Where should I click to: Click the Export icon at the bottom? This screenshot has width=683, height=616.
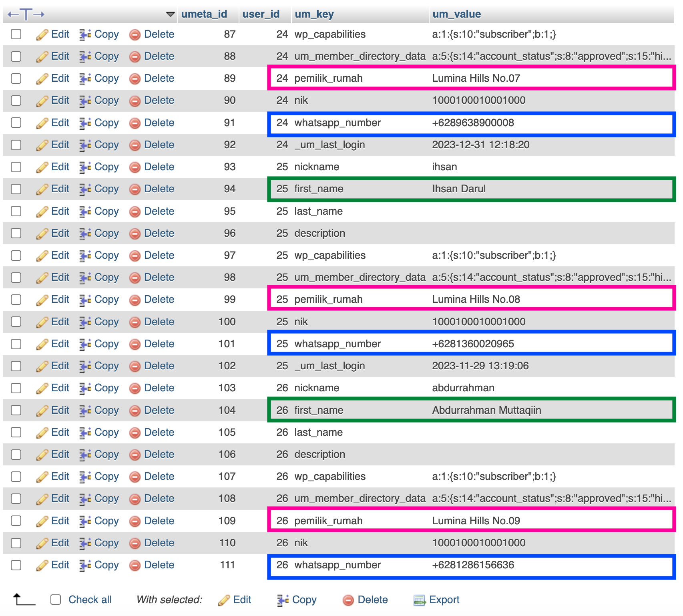(x=419, y=600)
